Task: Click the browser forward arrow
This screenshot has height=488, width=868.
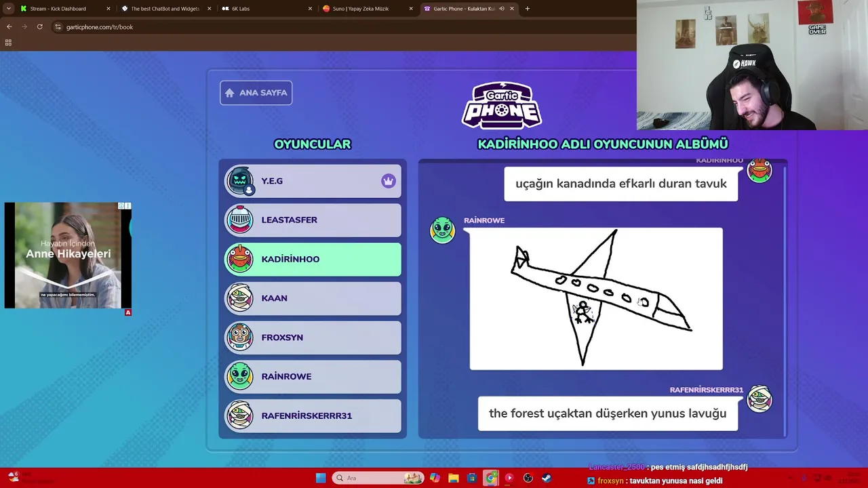Action: 24,27
